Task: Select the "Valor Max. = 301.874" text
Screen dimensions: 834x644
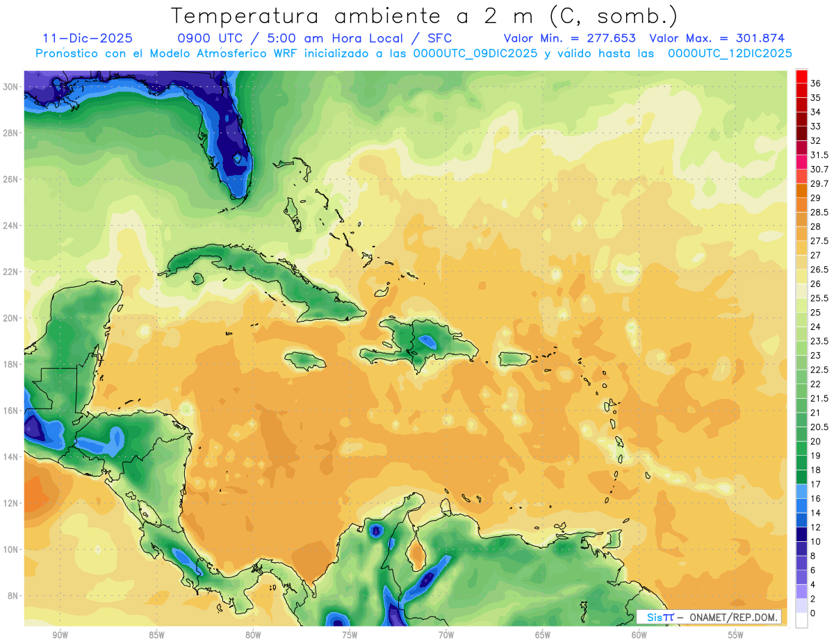Action: point(717,38)
